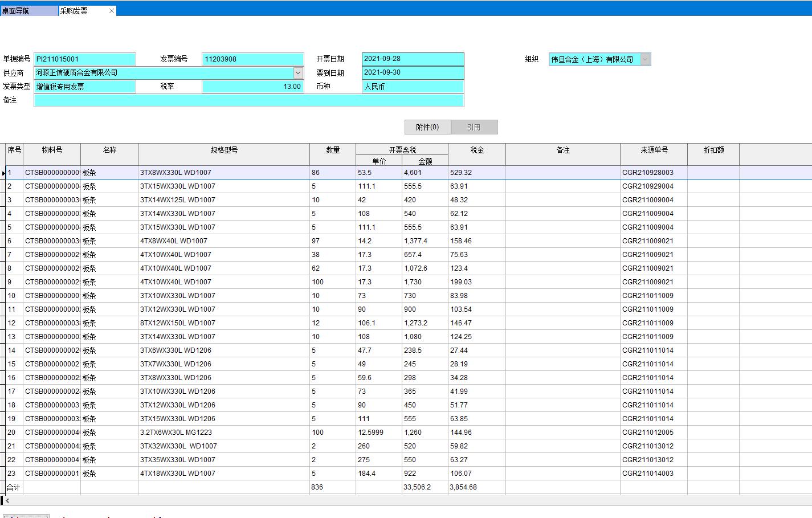Screen dimensions: 812x518
Task: Click the horizontal scrollbar left arrow
Action: pos(7,500)
